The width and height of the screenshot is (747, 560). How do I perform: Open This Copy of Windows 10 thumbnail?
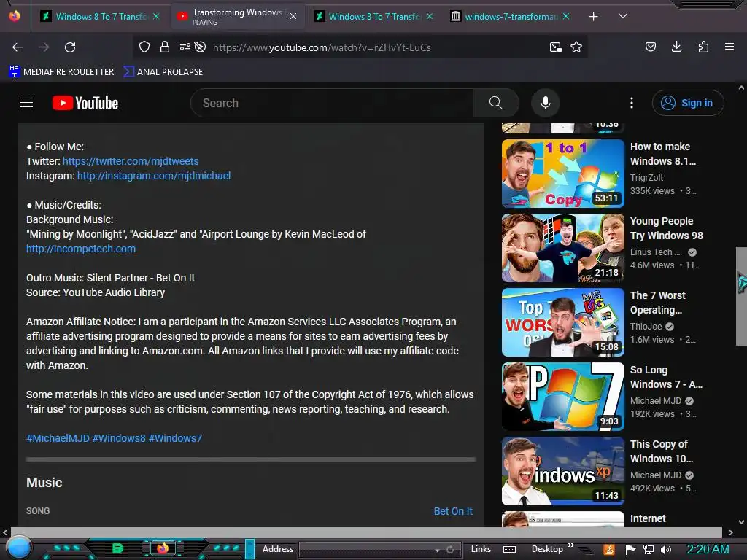(563, 470)
